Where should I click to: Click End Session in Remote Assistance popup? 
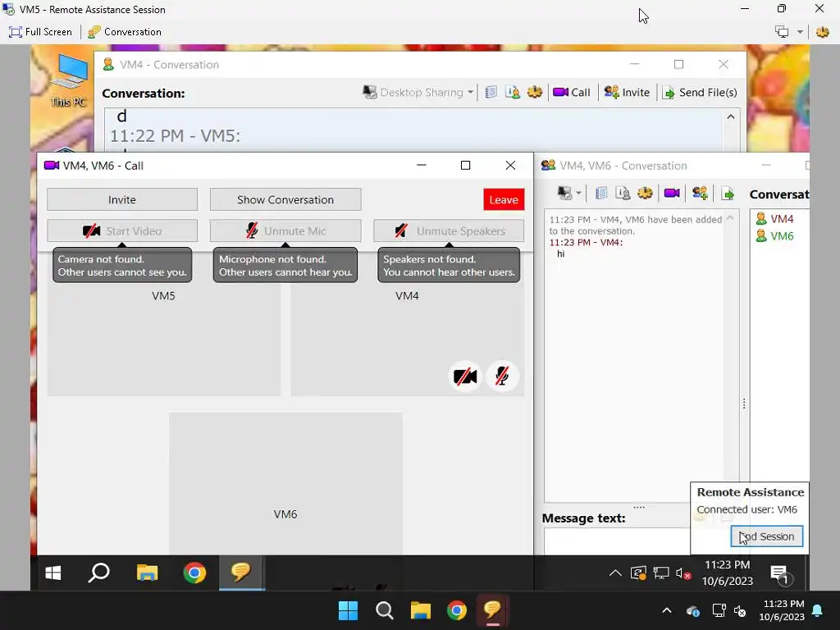pyautogui.click(x=767, y=536)
